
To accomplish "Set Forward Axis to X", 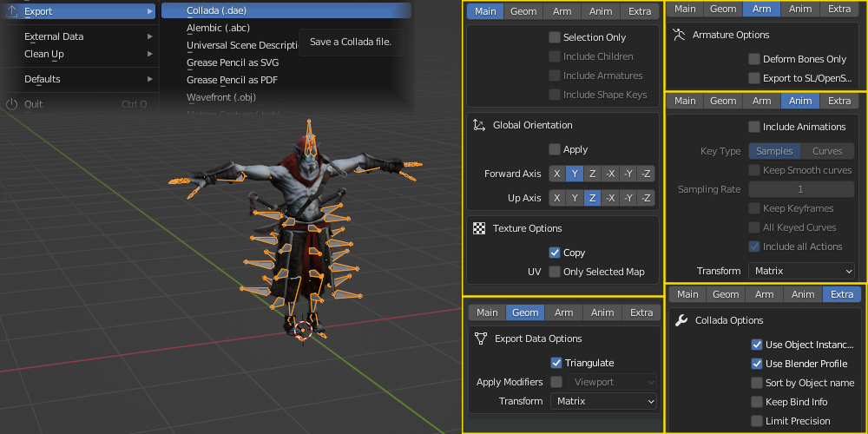I will coord(557,174).
